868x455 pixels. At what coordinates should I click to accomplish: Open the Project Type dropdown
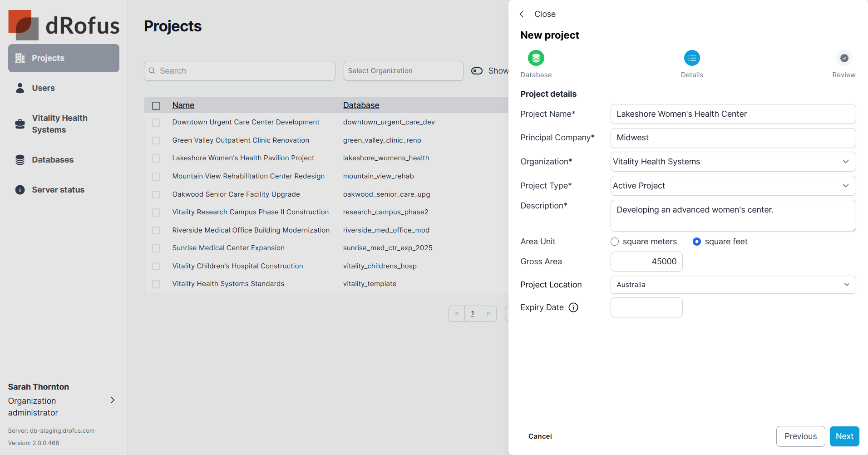tap(733, 186)
